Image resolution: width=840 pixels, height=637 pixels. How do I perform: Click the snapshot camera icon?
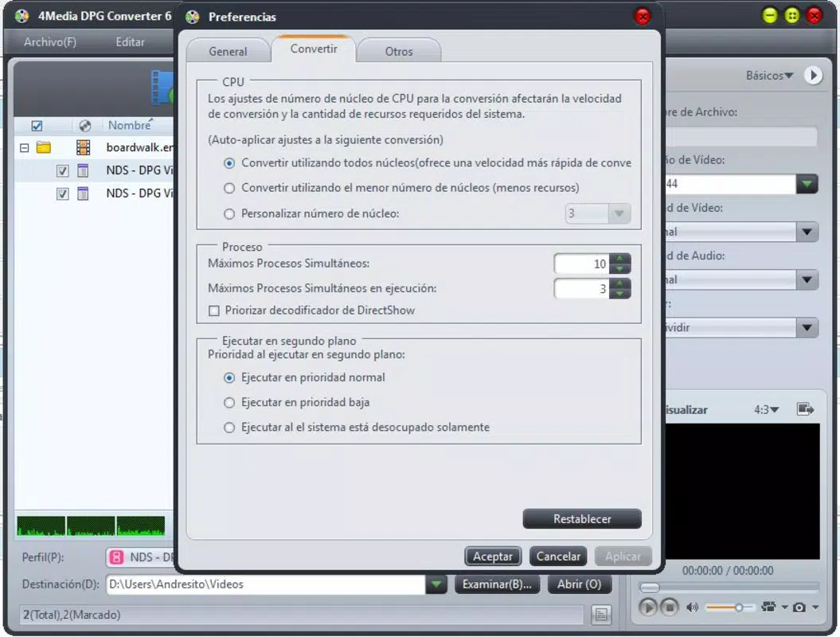[799, 608]
